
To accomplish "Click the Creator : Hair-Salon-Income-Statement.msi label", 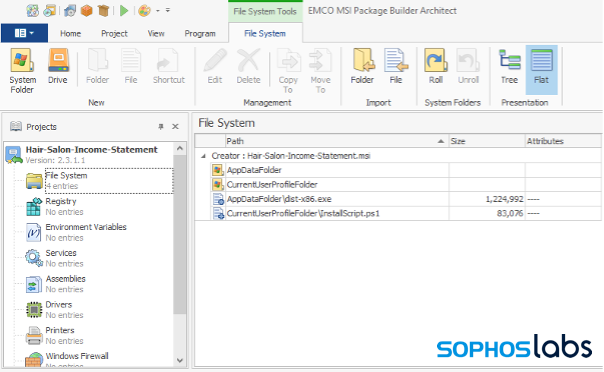I will click(291, 156).
